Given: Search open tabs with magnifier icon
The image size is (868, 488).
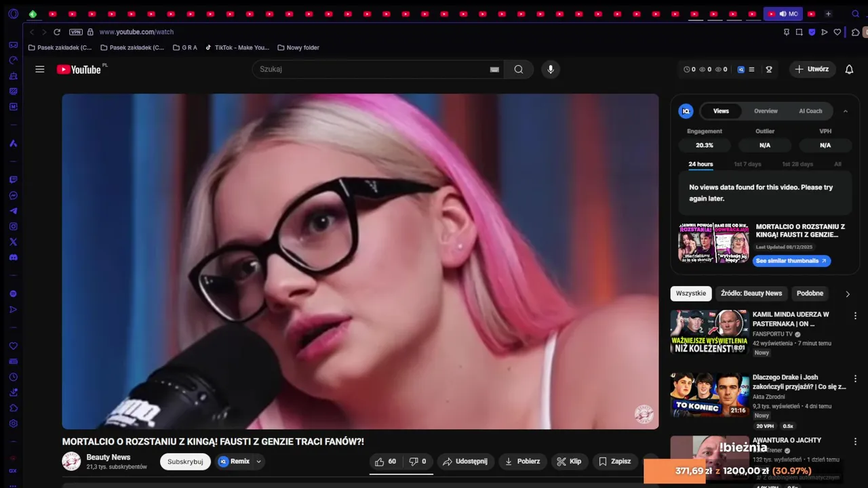Looking at the screenshot, I should pyautogui.click(x=855, y=14).
